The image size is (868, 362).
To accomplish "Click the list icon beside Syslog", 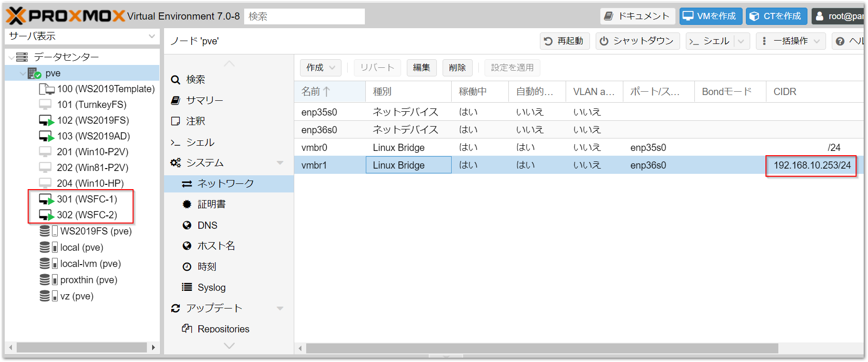I will [x=187, y=287].
